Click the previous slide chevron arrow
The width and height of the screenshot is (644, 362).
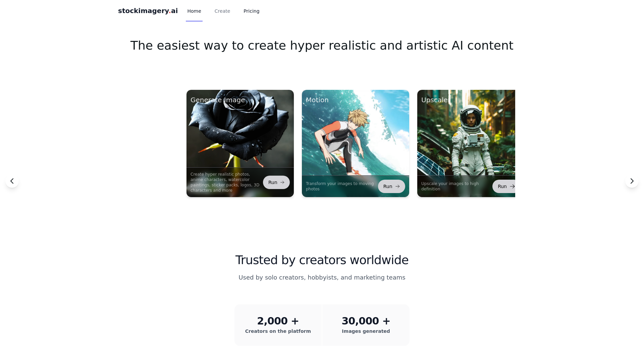[12, 181]
